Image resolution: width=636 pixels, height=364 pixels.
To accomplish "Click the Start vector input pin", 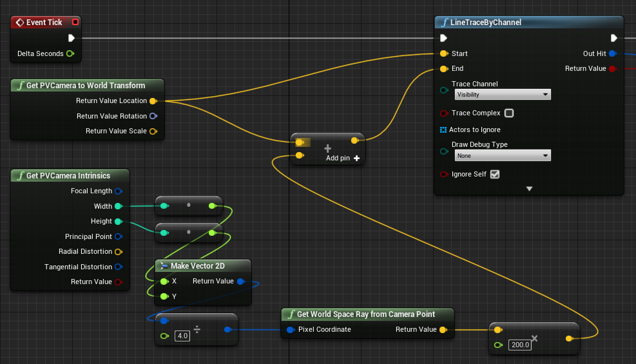I will point(444,53).
